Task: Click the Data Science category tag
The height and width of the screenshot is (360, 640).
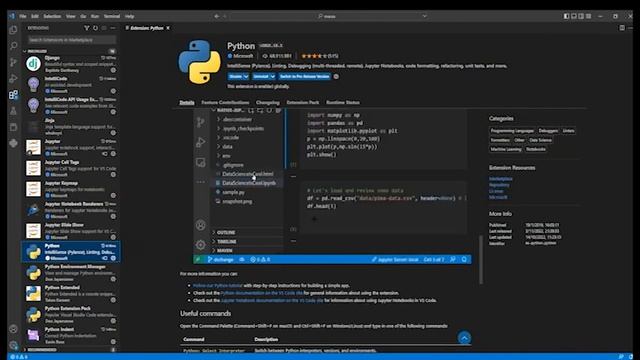Action: point(540,140)
